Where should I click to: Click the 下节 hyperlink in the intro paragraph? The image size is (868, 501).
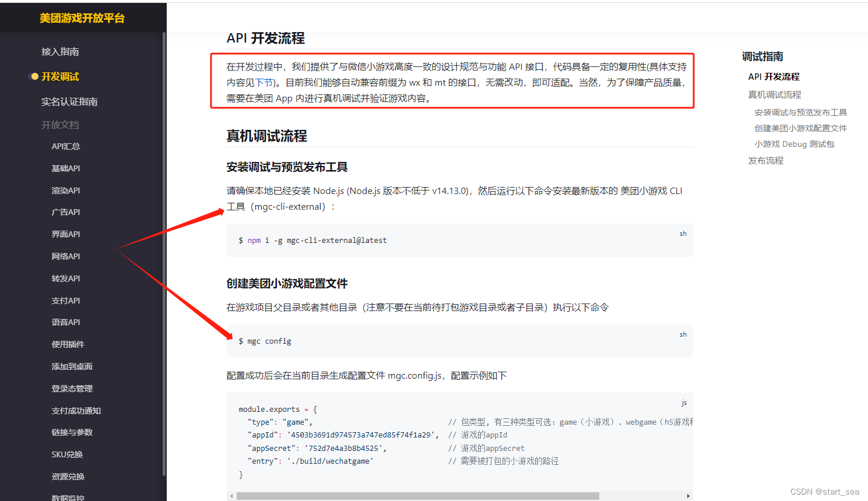(x=264, y=83)
